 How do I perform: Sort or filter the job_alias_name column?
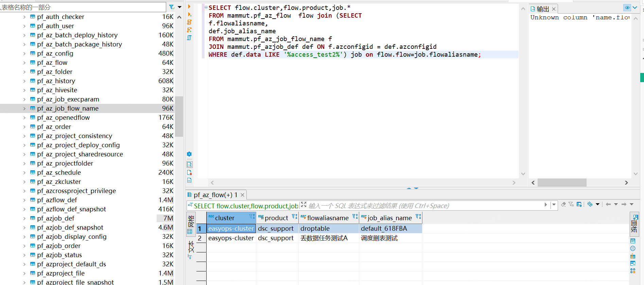[x=418, y=216]
